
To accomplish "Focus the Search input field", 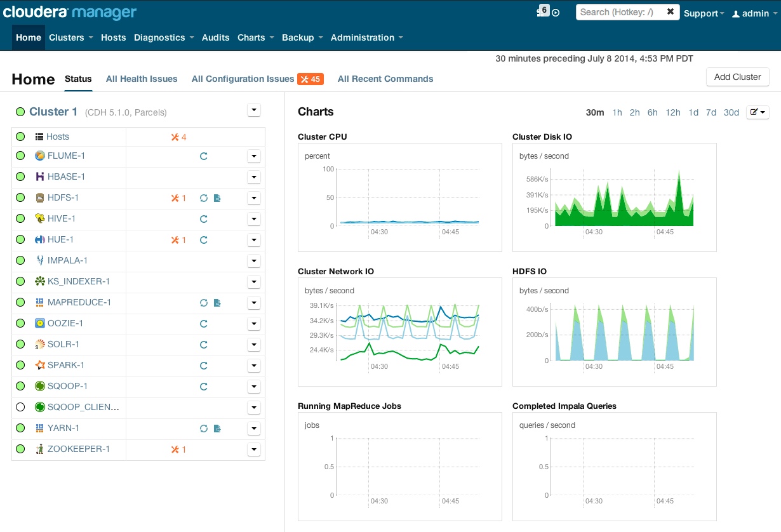I will pos(621,11).
